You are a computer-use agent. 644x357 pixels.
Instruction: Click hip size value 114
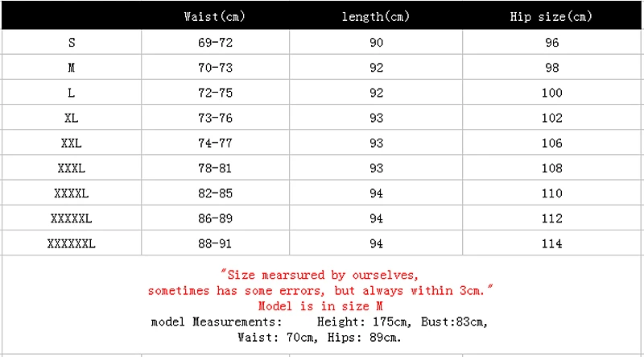tap(552, 244)
